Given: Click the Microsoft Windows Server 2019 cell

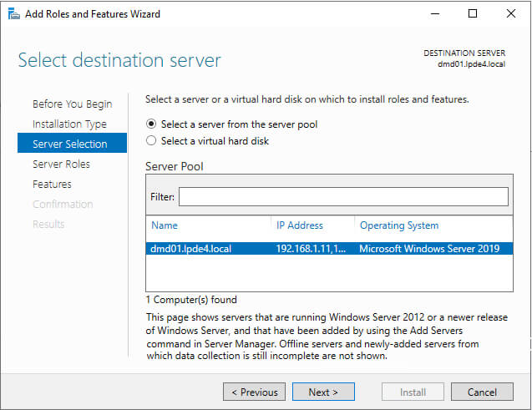Looking at the screenshot, I should (x=429, y=249).
